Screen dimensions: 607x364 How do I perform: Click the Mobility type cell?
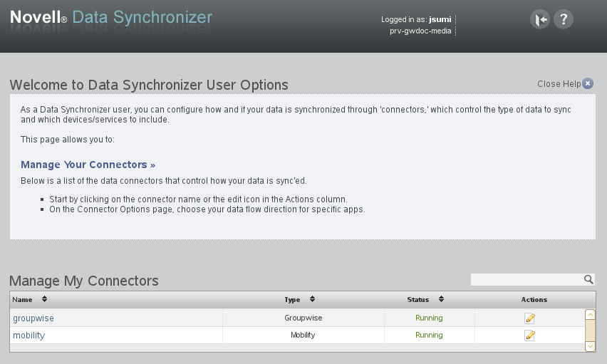[303, 335]
